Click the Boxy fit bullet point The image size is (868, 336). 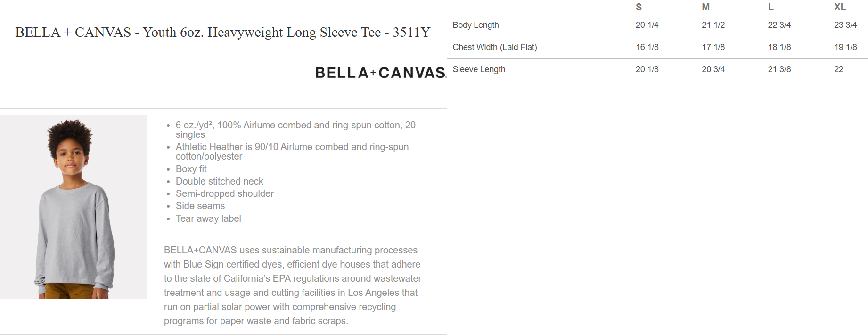click(191, 169)
